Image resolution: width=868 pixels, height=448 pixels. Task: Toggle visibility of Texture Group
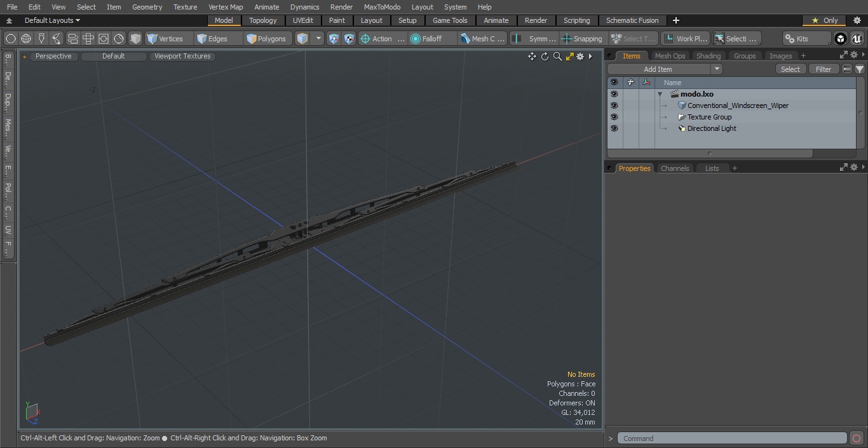(x=614, y=117)
